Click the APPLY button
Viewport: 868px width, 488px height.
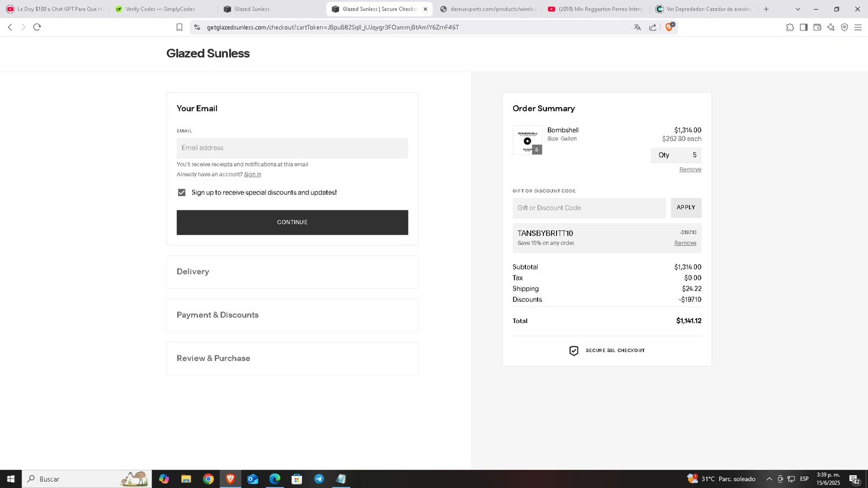point(686,208)
